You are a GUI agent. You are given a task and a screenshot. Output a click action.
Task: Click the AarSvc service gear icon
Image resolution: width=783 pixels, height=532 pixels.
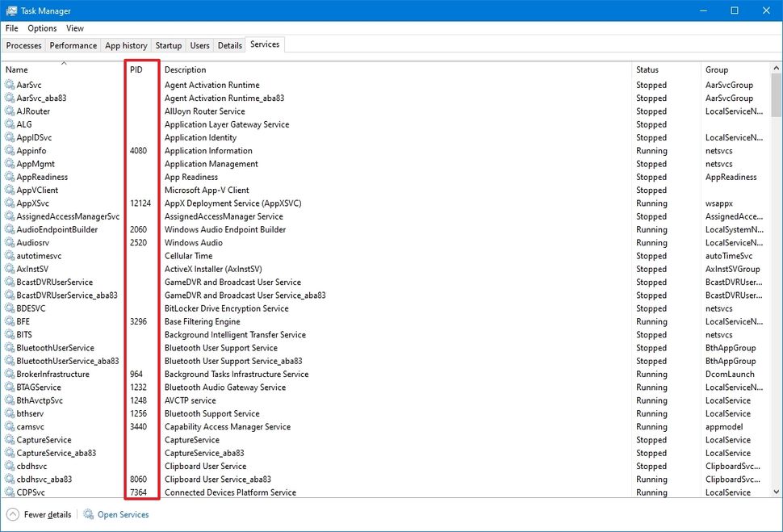click(11, 85)
